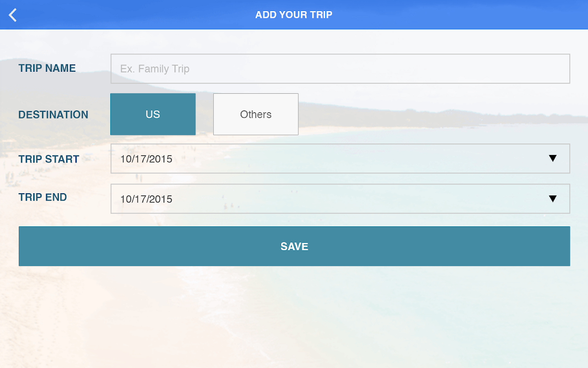The width and height of the screenshot is (588, 368).
Task: Open the Trip End date dropdown
Action: pyautogui.click(x=340, y=199)
